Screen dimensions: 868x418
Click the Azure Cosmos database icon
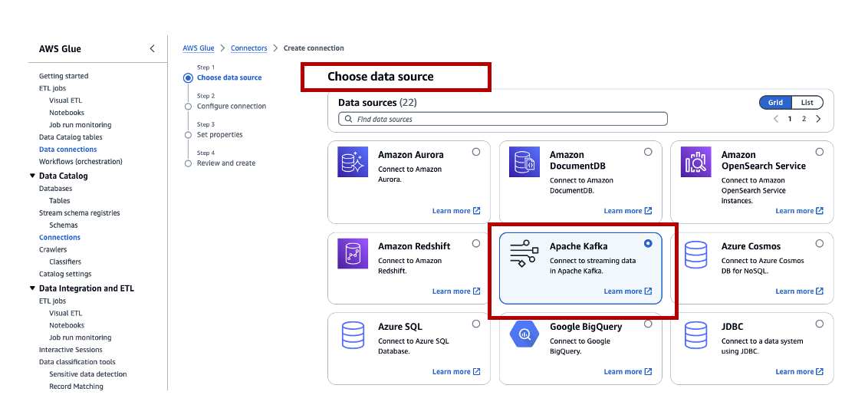(x=695, y=254)
